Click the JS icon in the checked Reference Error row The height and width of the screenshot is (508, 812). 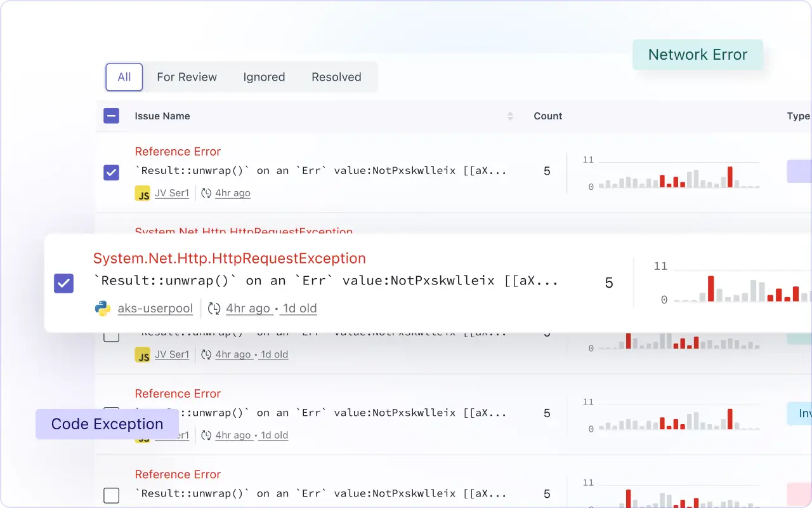coord(143,193)
